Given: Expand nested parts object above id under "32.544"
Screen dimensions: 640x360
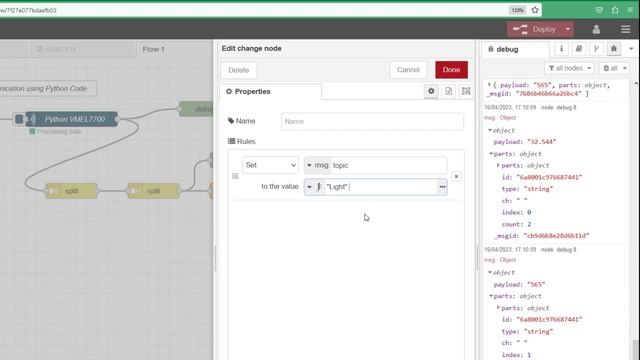Looking at the screenshot, I should tap(498, 165).
